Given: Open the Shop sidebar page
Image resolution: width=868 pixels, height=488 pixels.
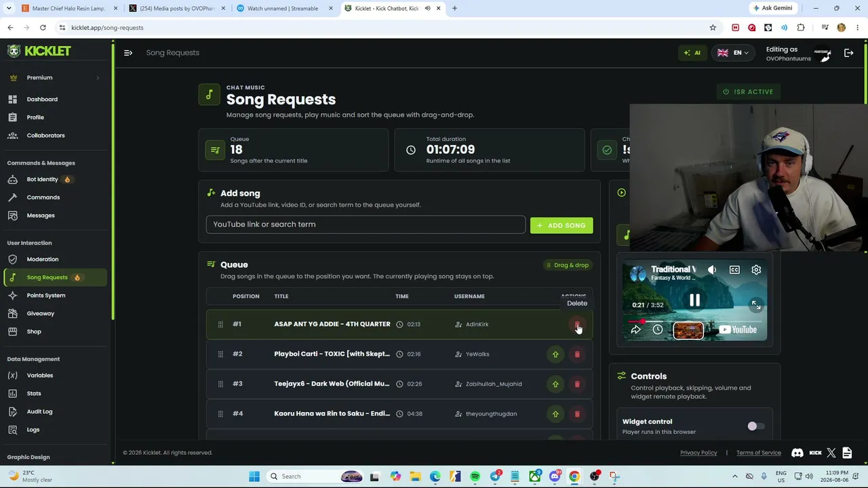Looking at the screenshot, I should click(x=34, y=331).
